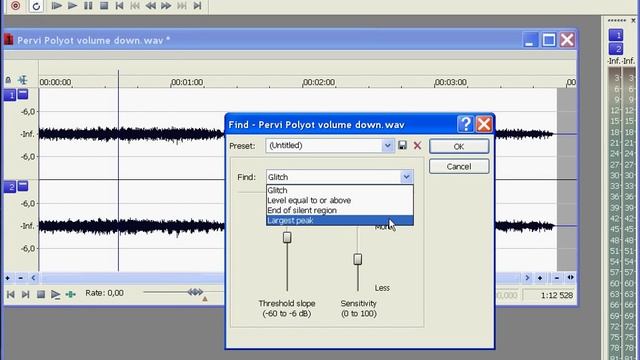The height and width of the screenshot is (360, 640).
Task: Click the Find dialog help question mark
Action: tap(465, 124)
